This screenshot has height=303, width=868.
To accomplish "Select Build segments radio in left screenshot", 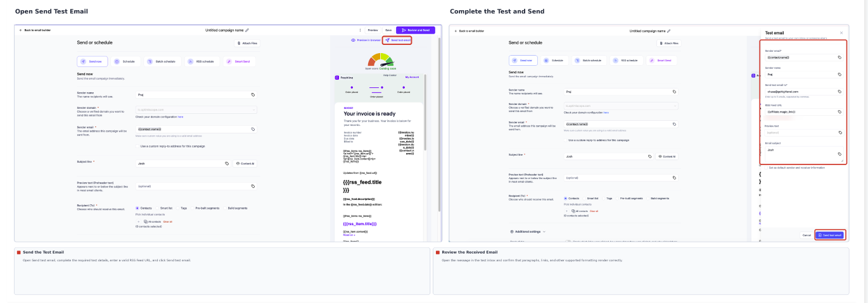I will pyautogui.click(x=225, y=208).
